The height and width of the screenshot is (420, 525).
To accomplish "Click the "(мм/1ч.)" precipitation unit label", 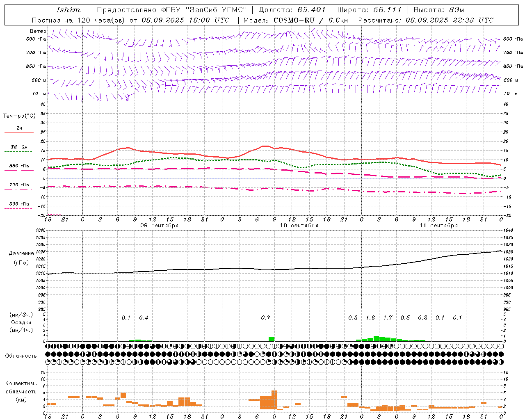I will point(21,330).
